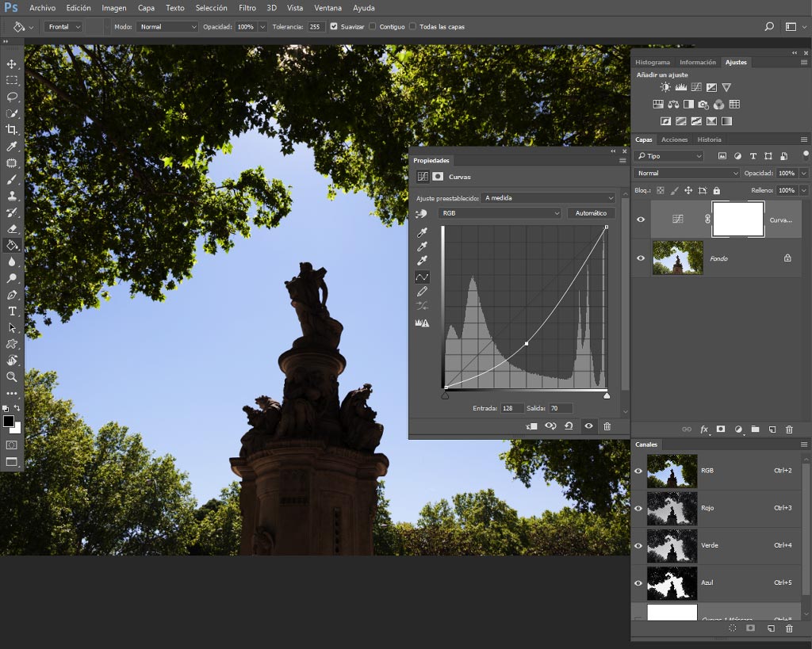Click the white point slider under curve
812x649 pixels.
coord(607,396)
